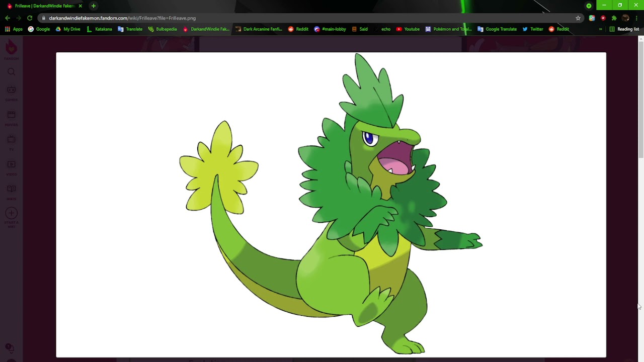Open the DarkandWindie Fak... bookmark

[x=206, y=29]
